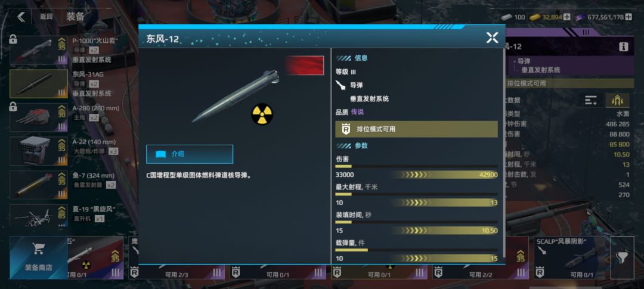Close the 东风-12 details dialog
The height and width of the screenshot is (289, 644).
pyautogui.click(x=492, y=38)
